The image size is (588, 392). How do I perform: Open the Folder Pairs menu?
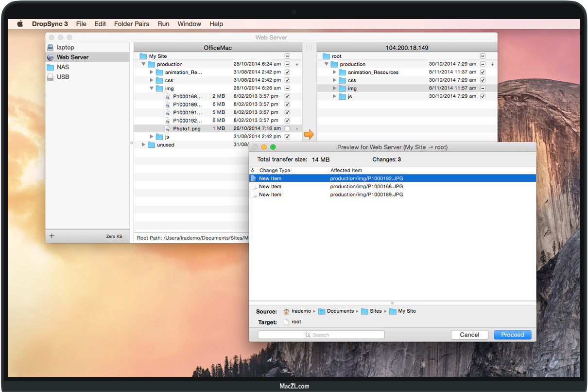coord(132,24)
